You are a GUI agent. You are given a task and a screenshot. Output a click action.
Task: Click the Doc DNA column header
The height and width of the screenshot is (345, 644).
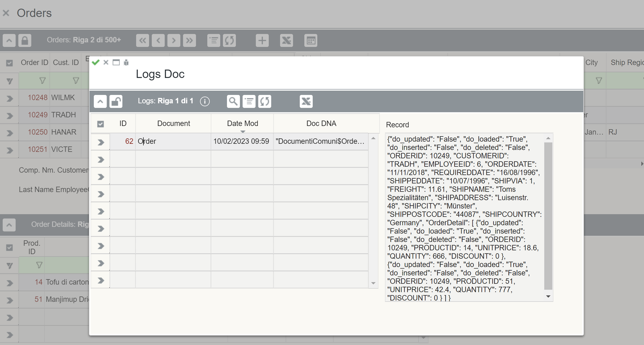click(x=321, y=124)
